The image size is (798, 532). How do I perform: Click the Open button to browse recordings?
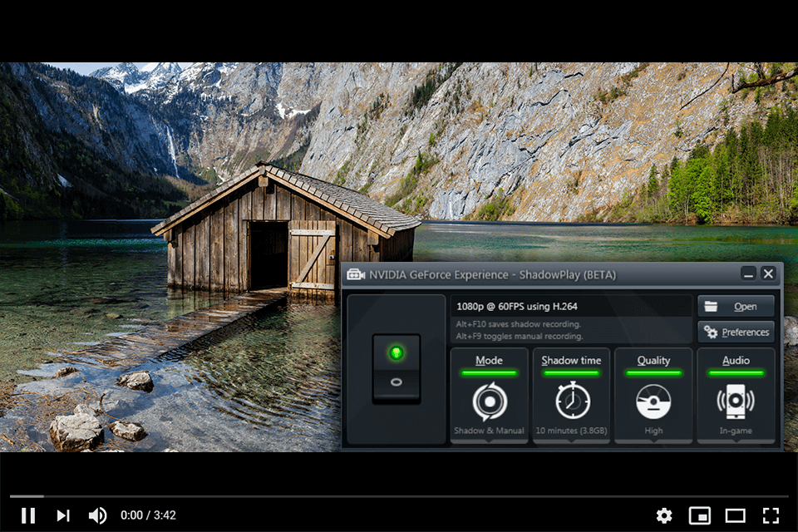click(x=736, y=305)
